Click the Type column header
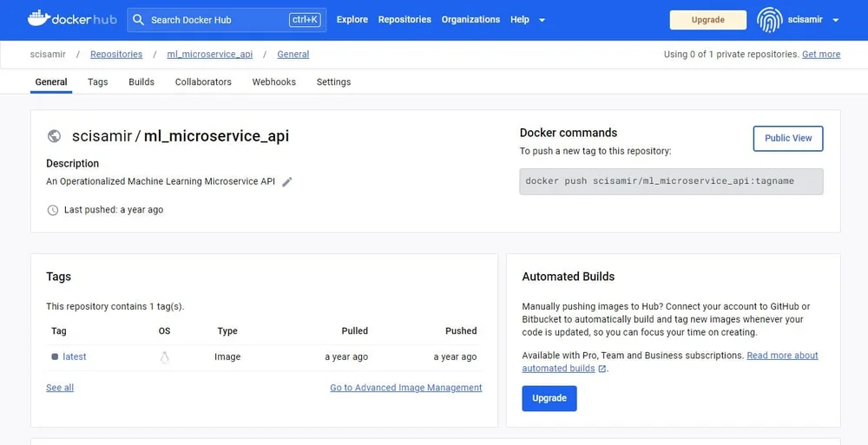This screenshot has height=445, width=868. tap(227, 331)
